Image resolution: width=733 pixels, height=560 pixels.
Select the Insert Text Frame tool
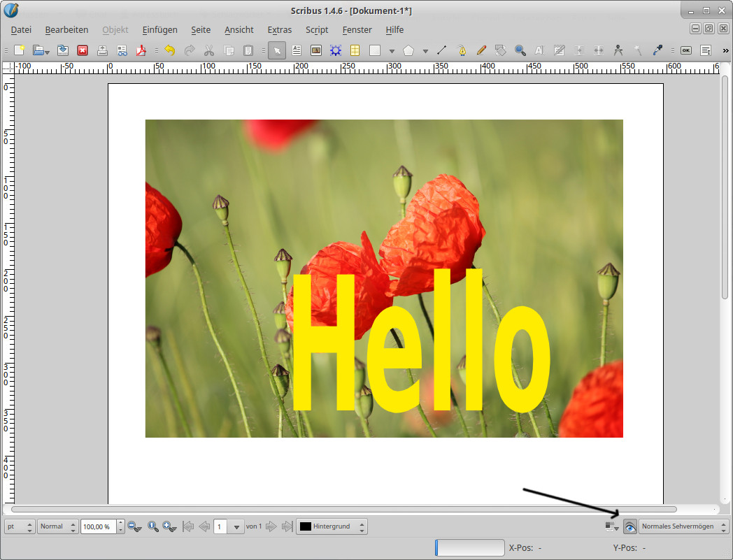click(x=297, y=50)
